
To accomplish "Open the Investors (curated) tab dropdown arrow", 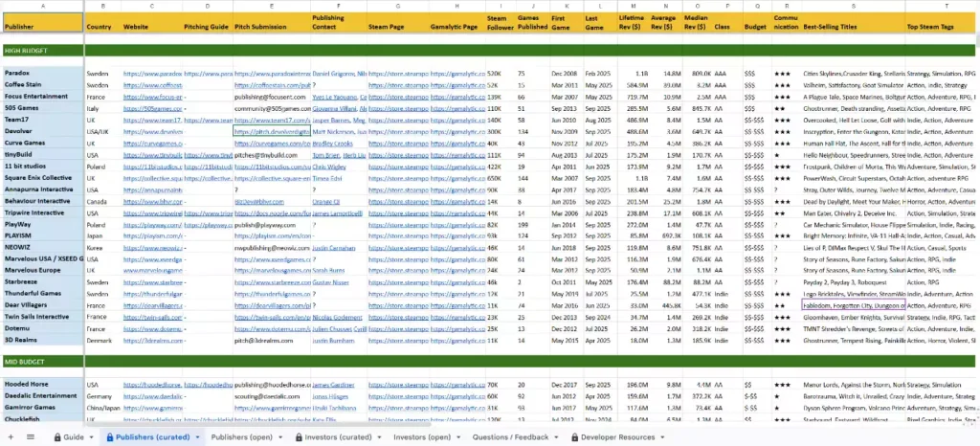I will [380, 437].
